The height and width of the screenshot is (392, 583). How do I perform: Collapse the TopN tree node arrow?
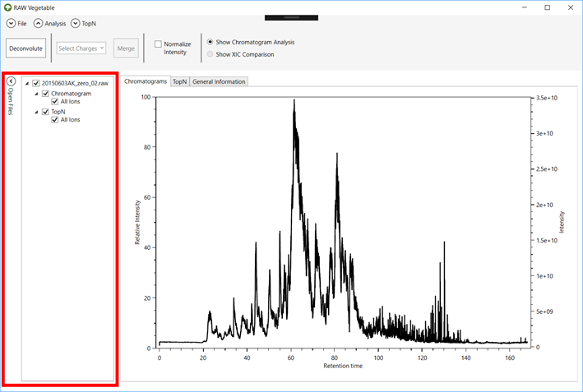click(x=36, y=112)
